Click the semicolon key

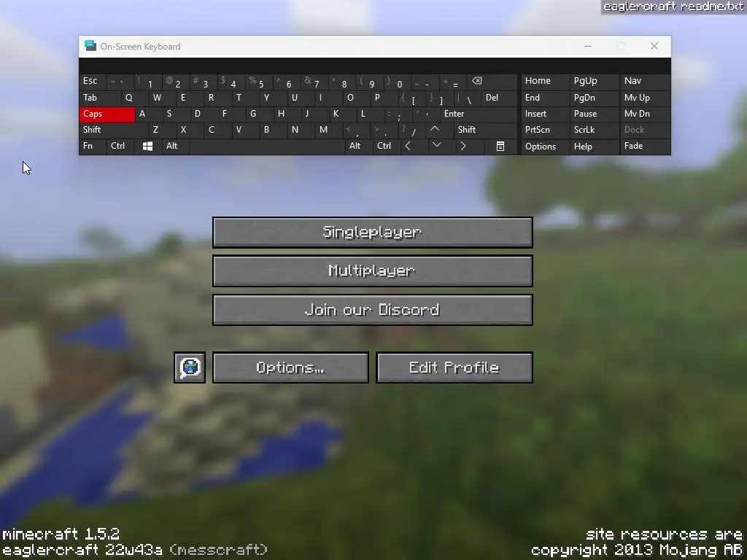[398, 114]
